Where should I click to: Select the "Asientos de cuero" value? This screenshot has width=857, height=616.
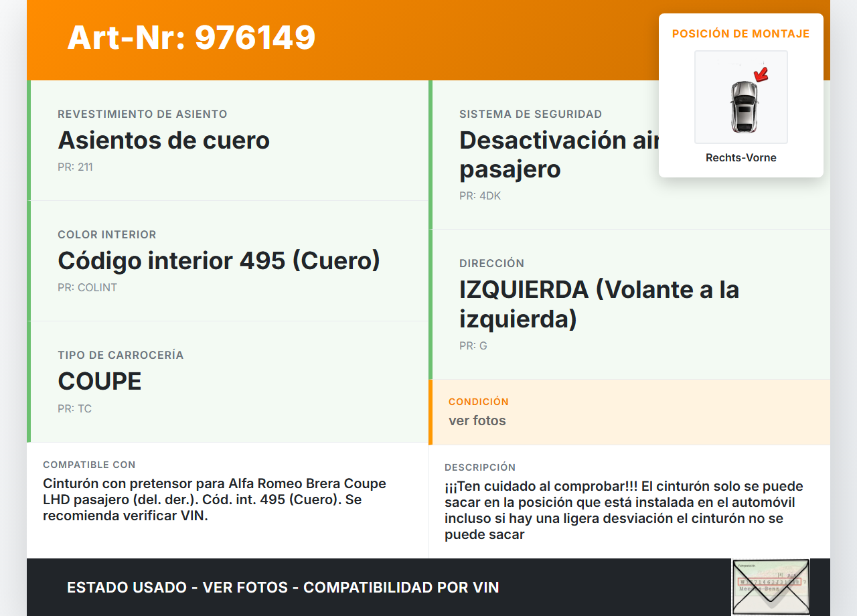[163, 141]
